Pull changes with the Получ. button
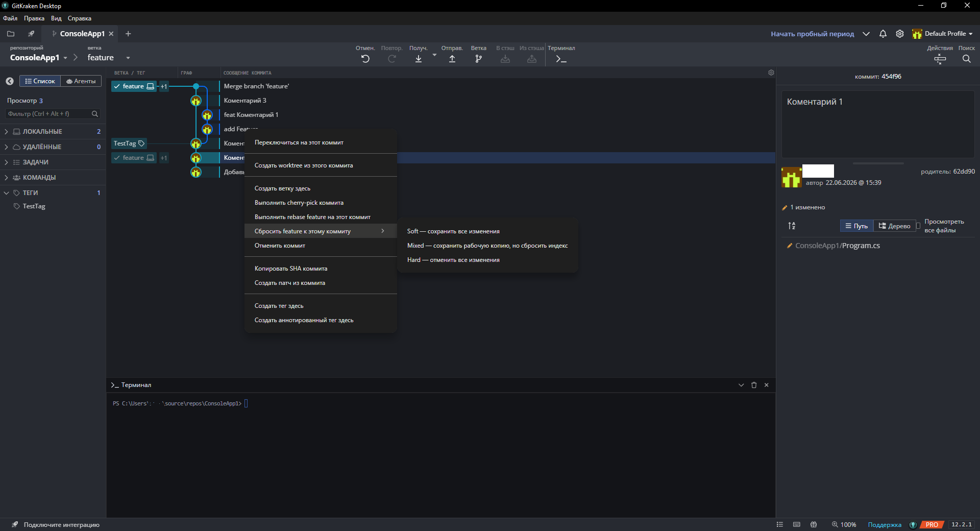The height and width of the screenshot is (531, 980). (x=419, y=59)
